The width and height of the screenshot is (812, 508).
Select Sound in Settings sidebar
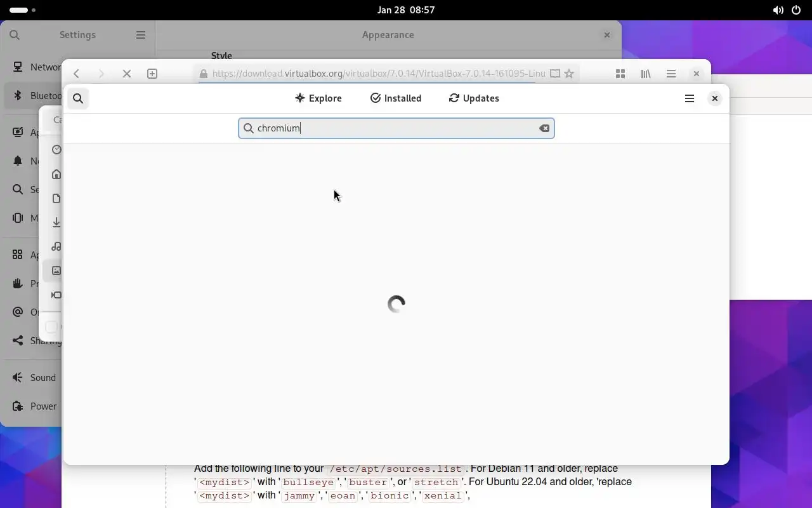click(x=33, y=378)
